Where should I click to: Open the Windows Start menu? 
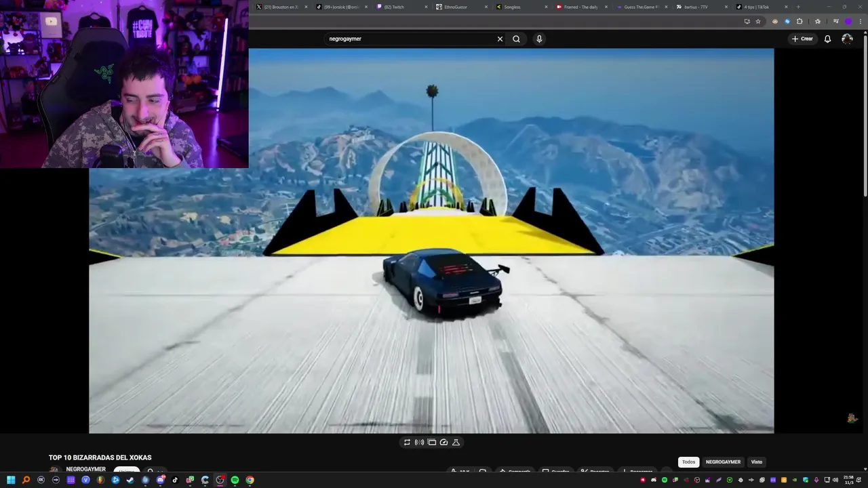click(11, 480)
